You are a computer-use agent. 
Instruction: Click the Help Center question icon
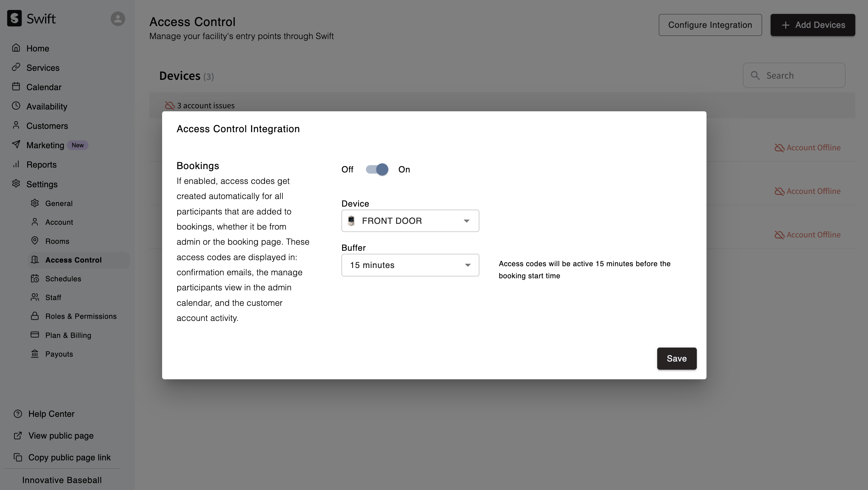pyautogui.click(x=18, y=414)
